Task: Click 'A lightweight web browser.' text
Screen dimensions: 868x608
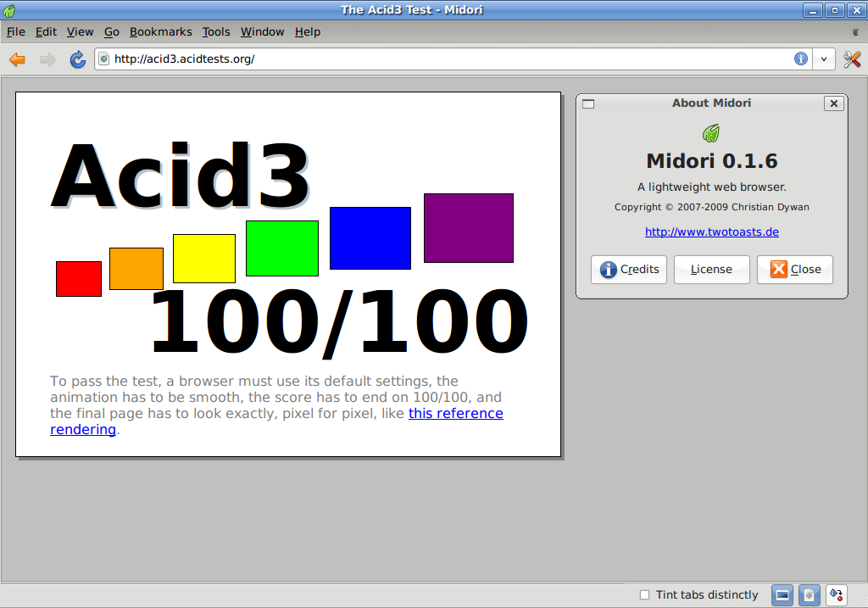Action: tap(712, 187)
